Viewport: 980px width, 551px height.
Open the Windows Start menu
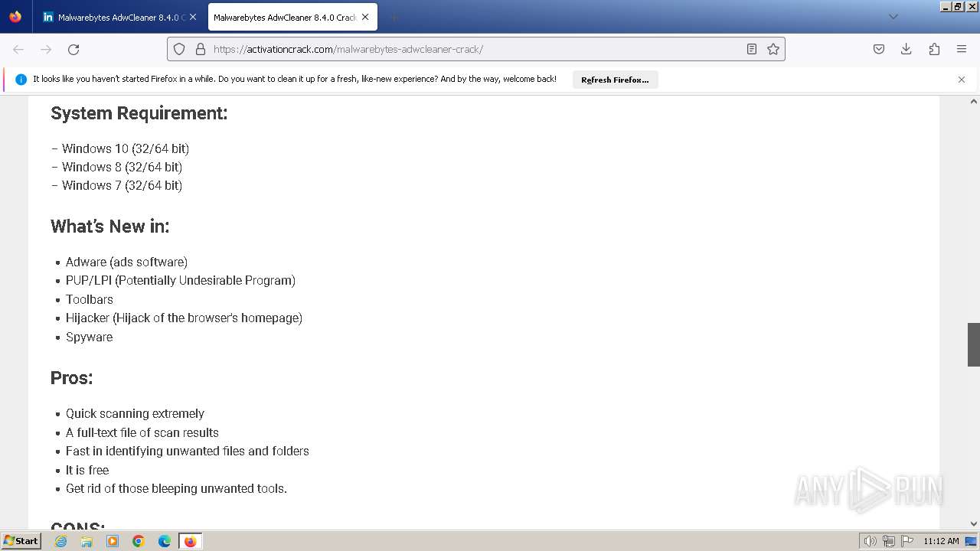[21, 541]
